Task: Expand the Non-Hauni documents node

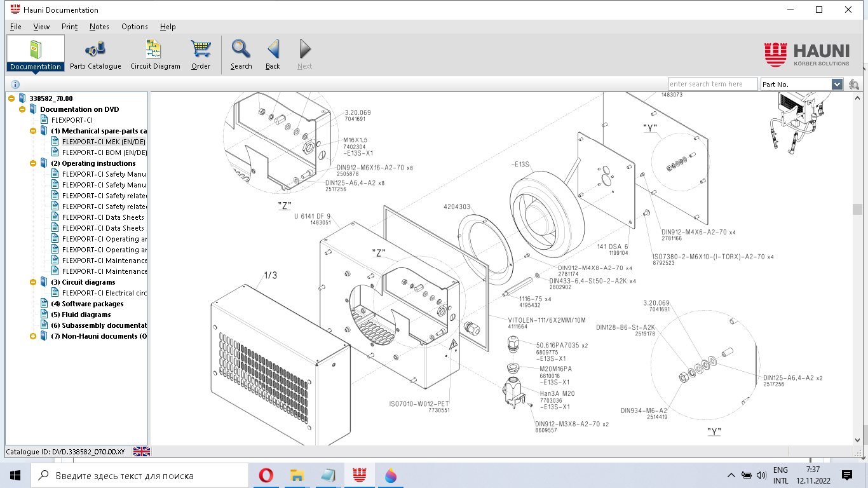Action: tap(33, 336)
